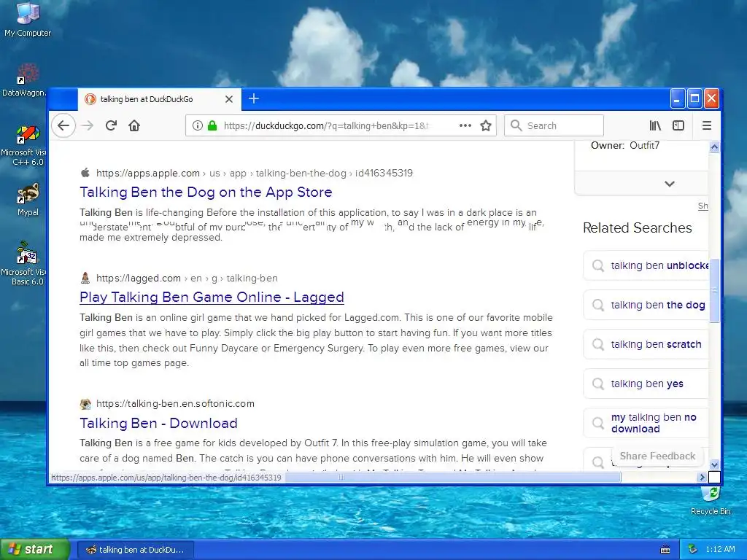Reload the current page
747x560 pixels.
point(111,125)
